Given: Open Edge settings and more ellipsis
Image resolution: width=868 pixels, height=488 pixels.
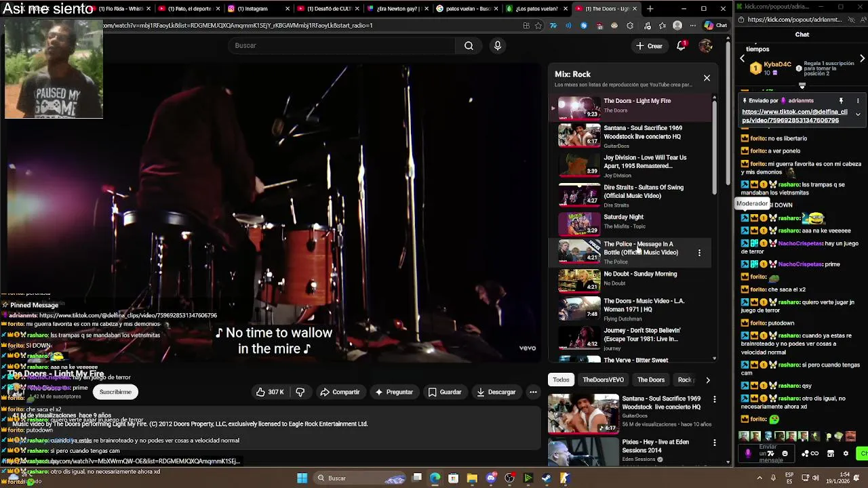Looking at the screenshot, I should coord(692,26).
